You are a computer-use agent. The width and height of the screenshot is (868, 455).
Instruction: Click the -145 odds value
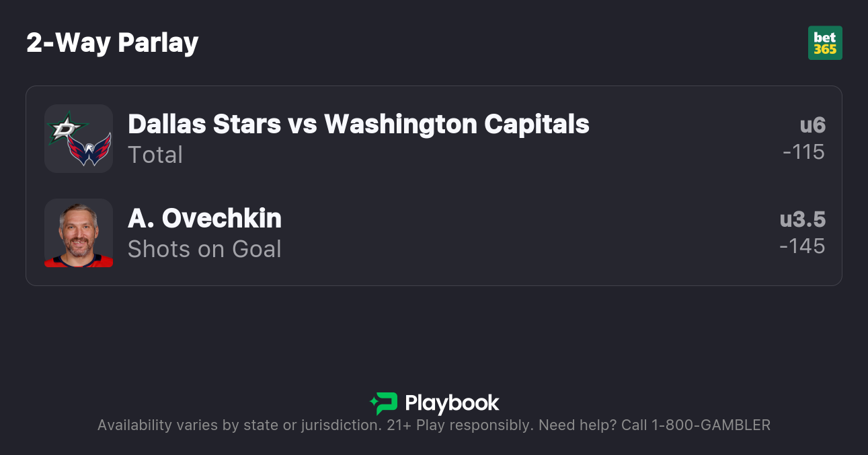coord(802,246)
